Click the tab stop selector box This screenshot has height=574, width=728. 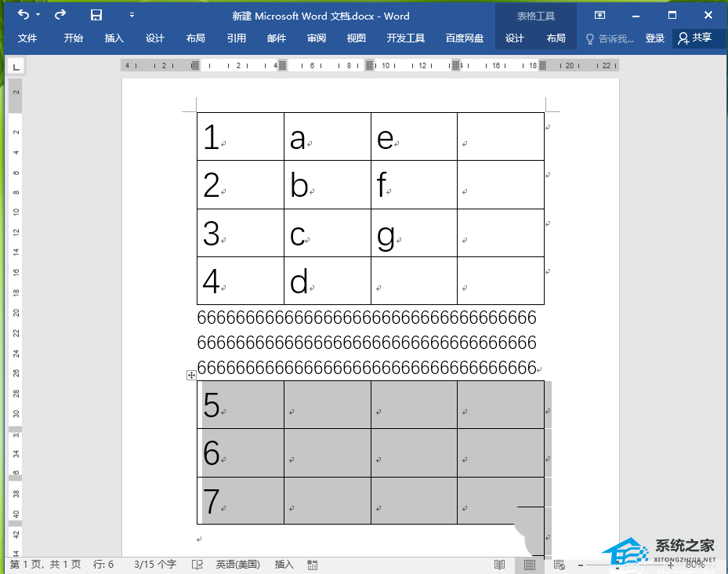(x=16, y=67)
